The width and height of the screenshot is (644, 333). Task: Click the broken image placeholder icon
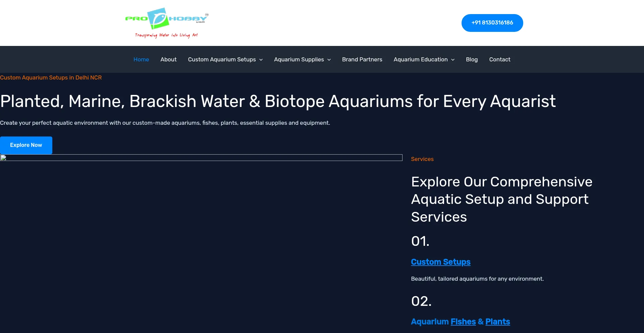(x=3, y=158)
